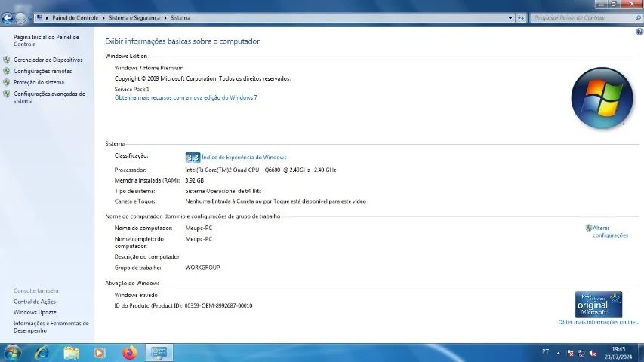The height and width of the screenshot is (362, 644).
Task: Click the refresh button beside address bar
Action: [x=521, y=18]
